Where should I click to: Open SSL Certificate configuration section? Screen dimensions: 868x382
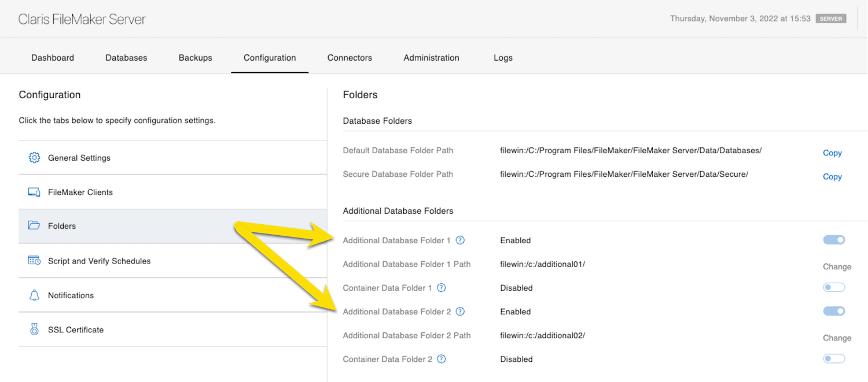coord(172,329)
